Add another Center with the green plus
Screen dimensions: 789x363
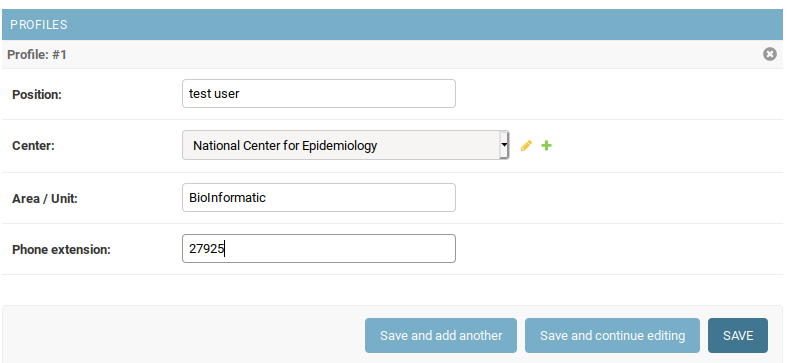coord(546,146)
